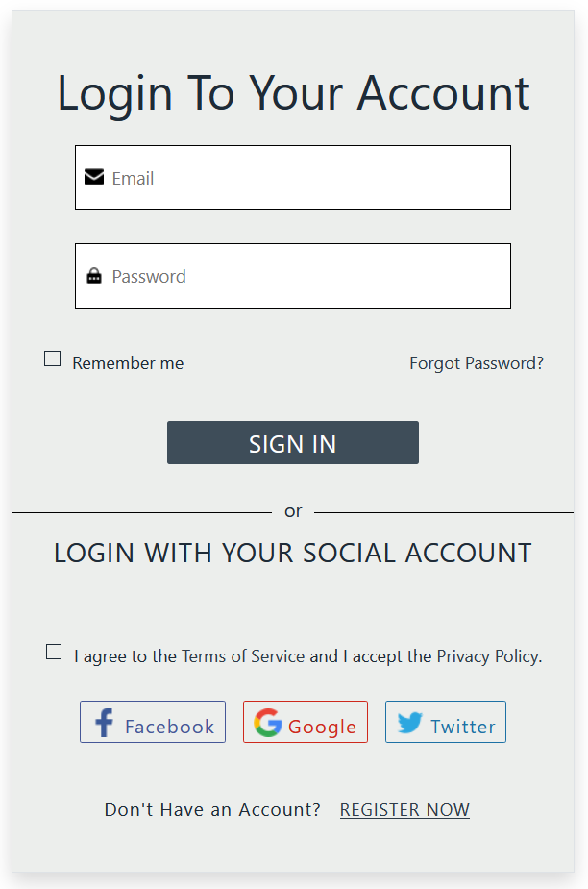Click the Twitter bird logo icon
Image resolution: width=588 pixels, height=889 pixels.
click(x=410, y=723)
